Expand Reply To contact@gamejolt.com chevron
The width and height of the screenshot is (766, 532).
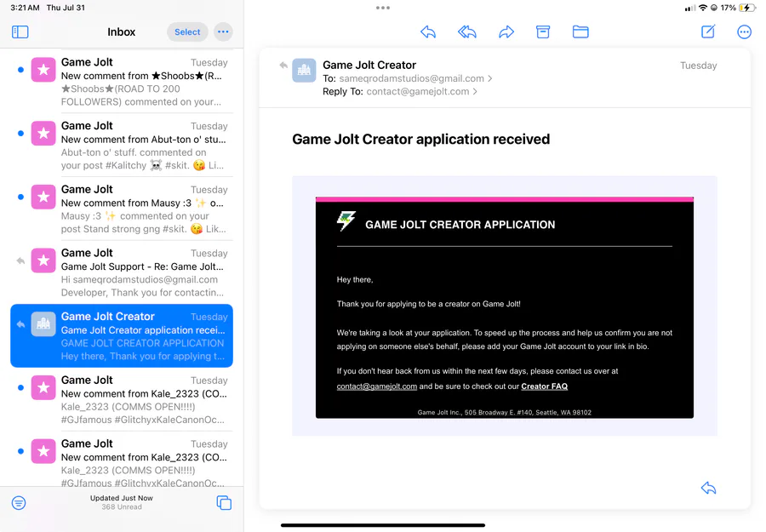tap(475, 91)
